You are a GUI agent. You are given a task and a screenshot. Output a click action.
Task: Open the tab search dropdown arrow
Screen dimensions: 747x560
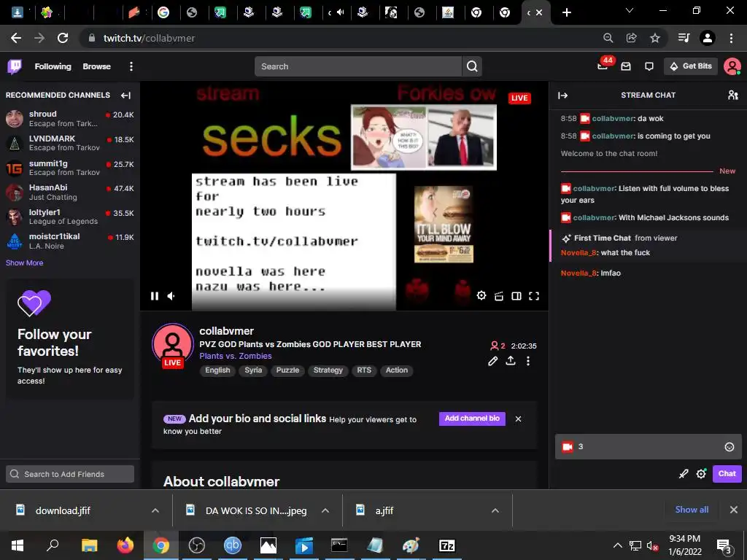coord(630,10)
